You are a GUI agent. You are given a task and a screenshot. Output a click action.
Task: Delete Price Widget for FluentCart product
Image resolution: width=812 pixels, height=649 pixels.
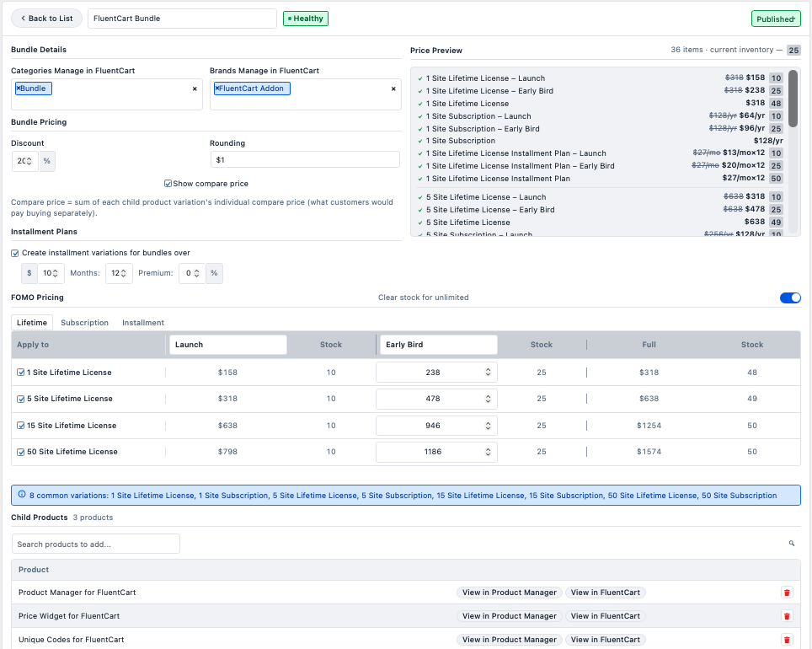787,616
